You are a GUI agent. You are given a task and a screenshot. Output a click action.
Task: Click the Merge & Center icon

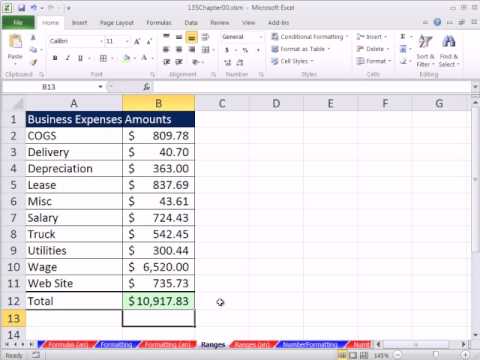[206, 50]
